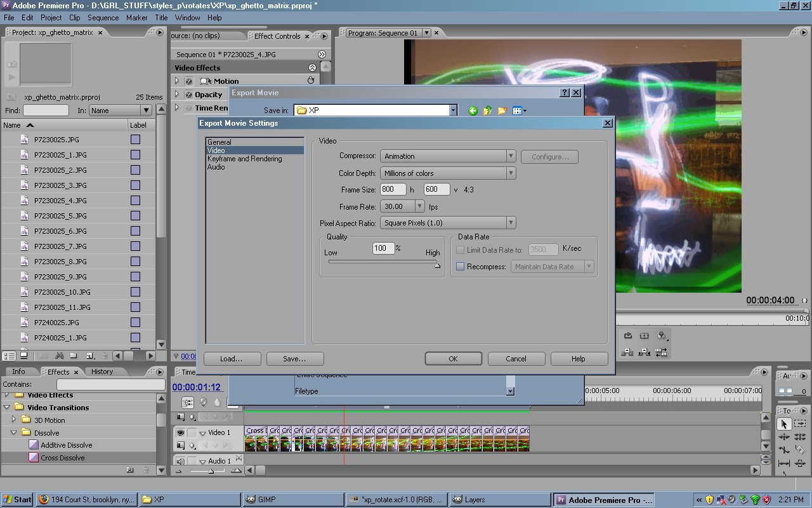Select the Slip tool
Image resolution: width=812 pixels, height=508 pixels.
point(784,464)
